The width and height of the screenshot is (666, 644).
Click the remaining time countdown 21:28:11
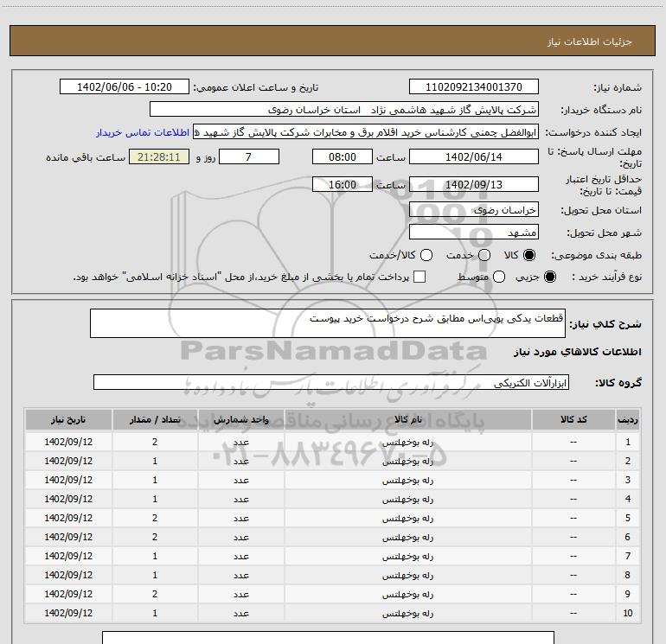tap(157, 157)
